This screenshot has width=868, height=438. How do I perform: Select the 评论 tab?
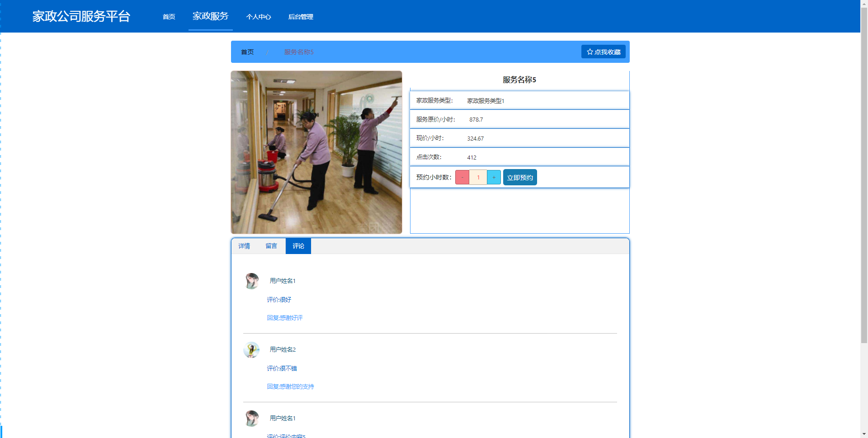tap(298, 246)
